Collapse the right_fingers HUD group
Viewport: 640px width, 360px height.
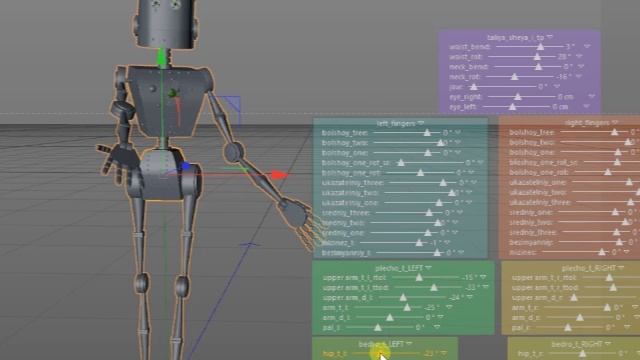tap(615, 122)
